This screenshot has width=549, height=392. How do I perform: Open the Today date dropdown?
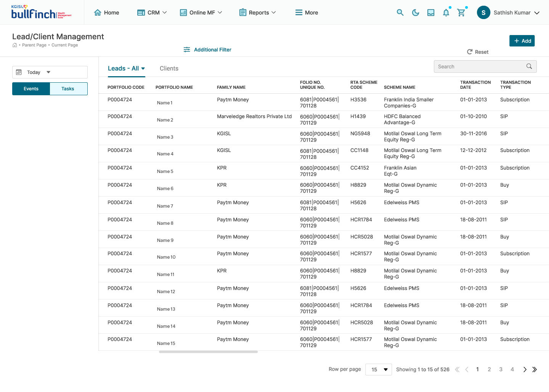(x=50, y=72)
